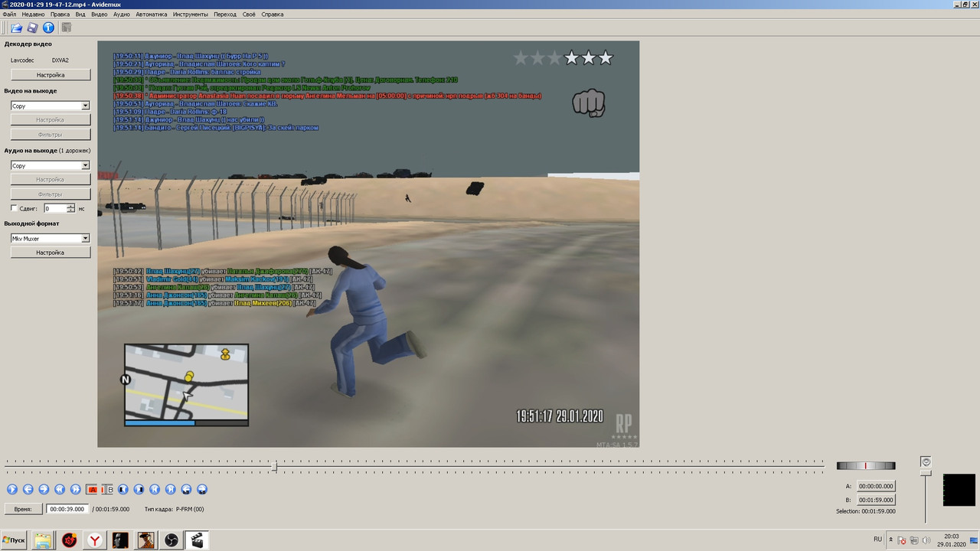Jump forward 60 seconds
This screenshot has height=551, width=980.
point(202,489)
